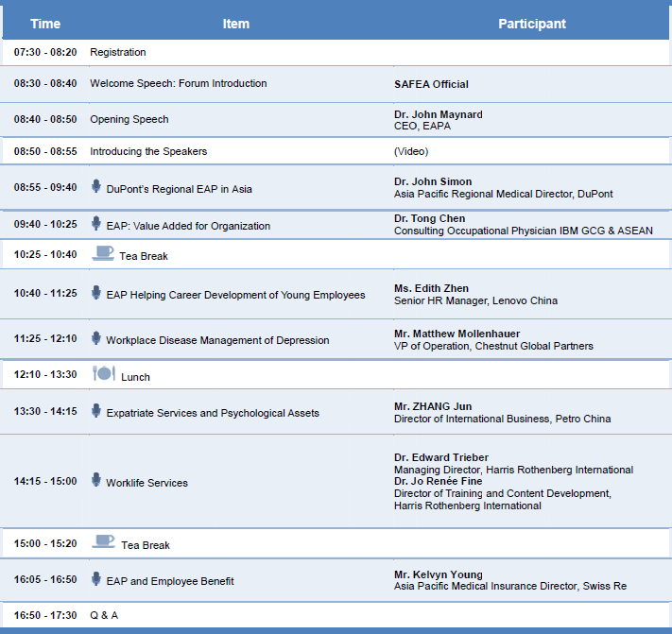The image size is (672, 634).
Task: Click the Participant column header
Action: [x=532, y=24]
